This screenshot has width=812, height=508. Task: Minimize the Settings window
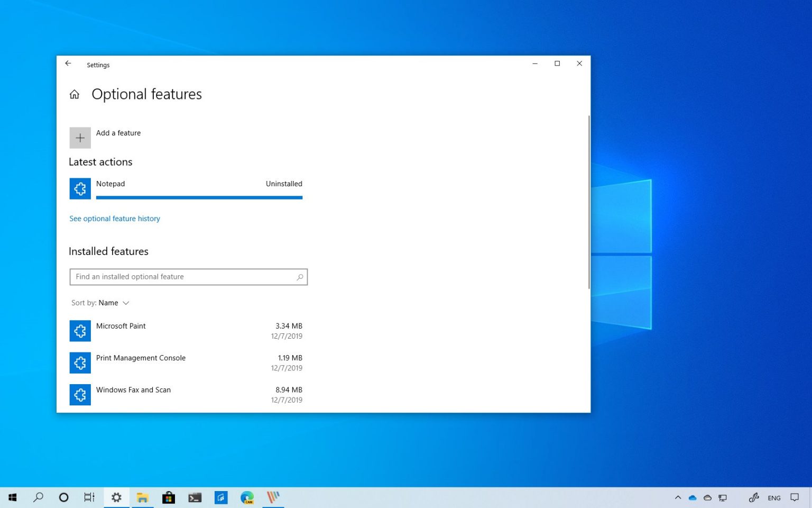tap(535, 63)
